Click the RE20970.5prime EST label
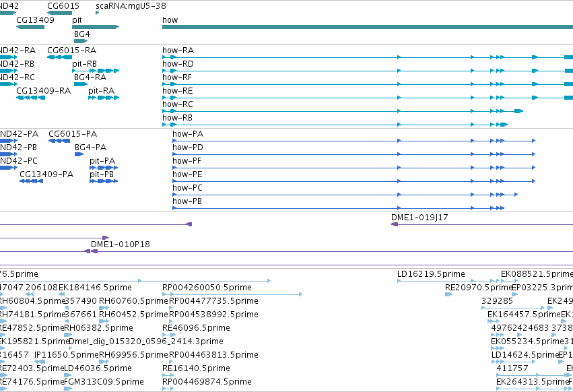 (x=479, y=288)
